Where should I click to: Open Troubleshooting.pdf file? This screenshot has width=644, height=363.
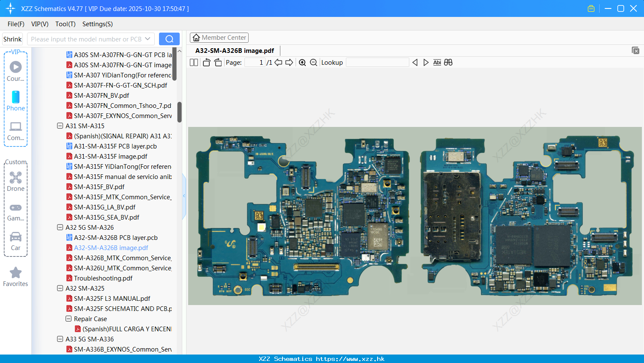pyautogui.click(x=103, y=278)
